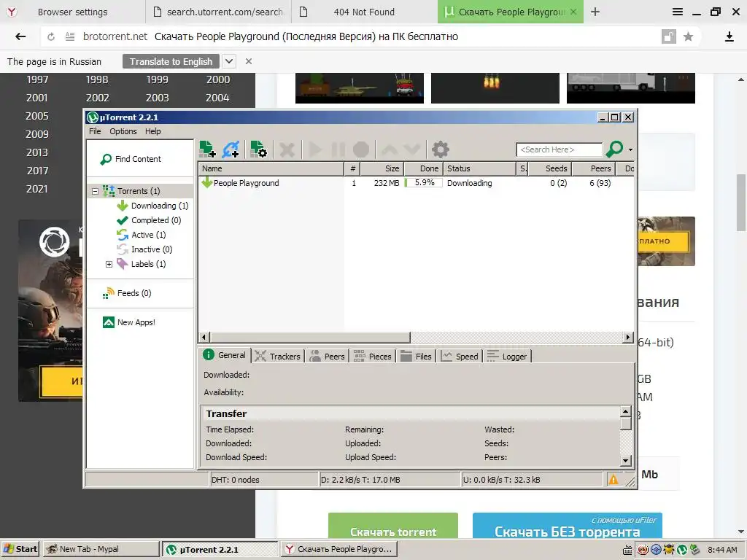
Task: Switch to the Files tab
Action: pos(416,357)
